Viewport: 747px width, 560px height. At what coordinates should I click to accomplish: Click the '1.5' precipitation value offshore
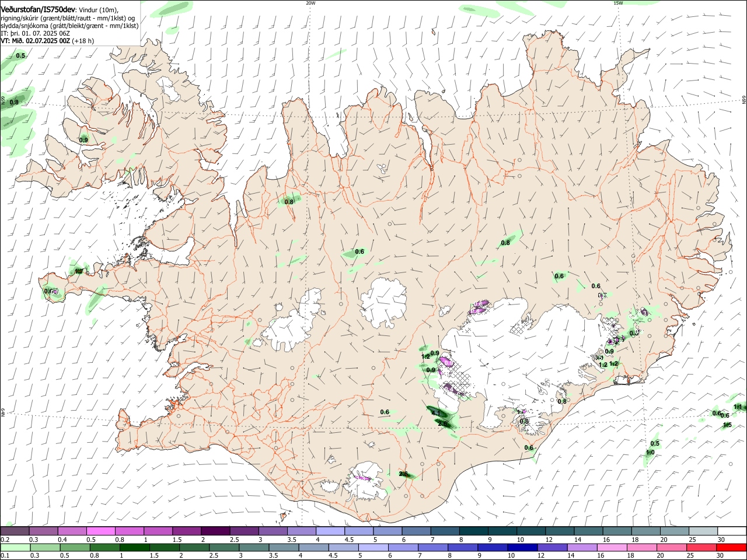point(727,425)
